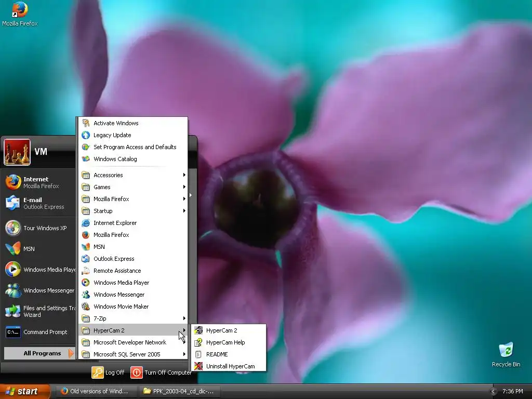Click the Uninstall HyperCam icon
Image resolution: width=532 pixels, height=399 pixels.
click(198, 366)
